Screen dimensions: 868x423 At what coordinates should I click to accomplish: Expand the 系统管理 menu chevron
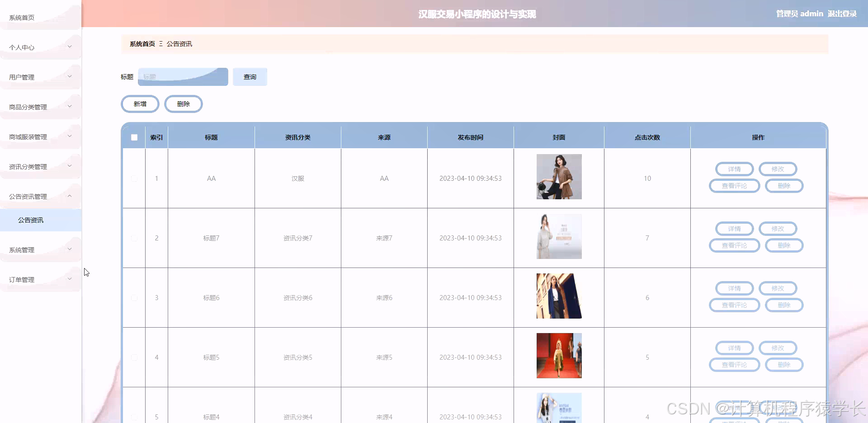pyautogui.click(x=70, y=249)
